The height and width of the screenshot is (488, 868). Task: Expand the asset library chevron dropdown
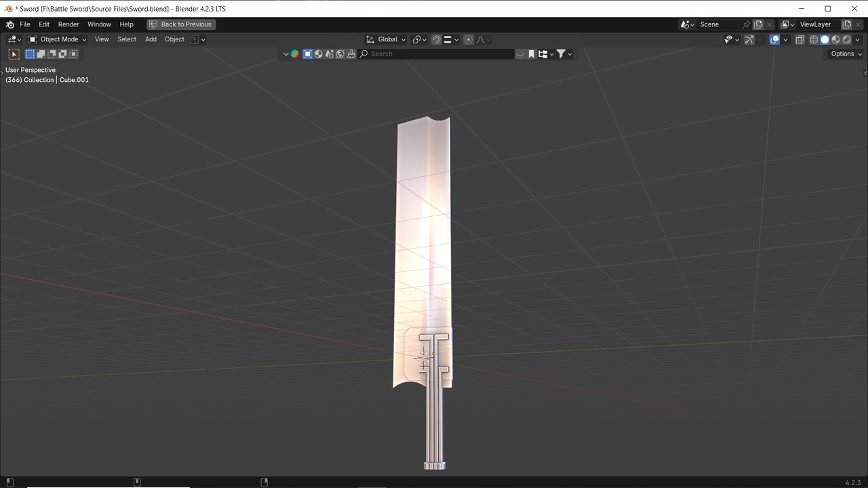[x=285, y=54]
